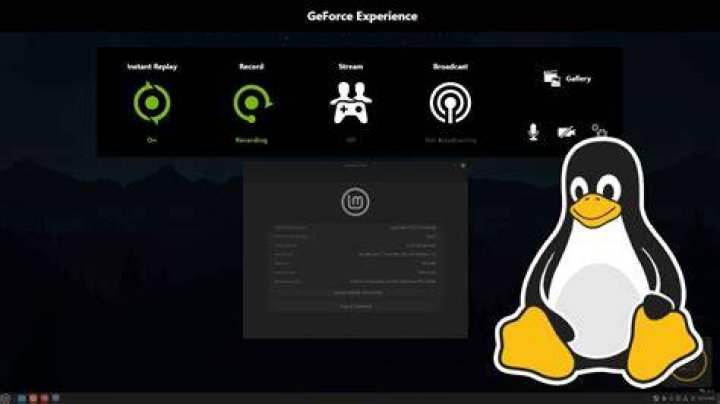Screen dimensions: 720x404
Task: Open the Stream gamepad icon
Action: pyautogui.click(x=351, y=103)
